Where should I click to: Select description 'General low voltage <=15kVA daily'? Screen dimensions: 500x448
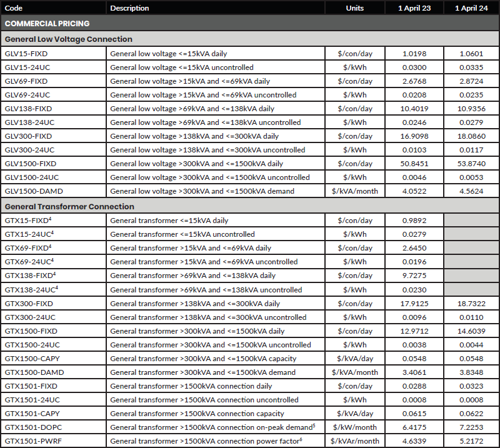point(169,54)
